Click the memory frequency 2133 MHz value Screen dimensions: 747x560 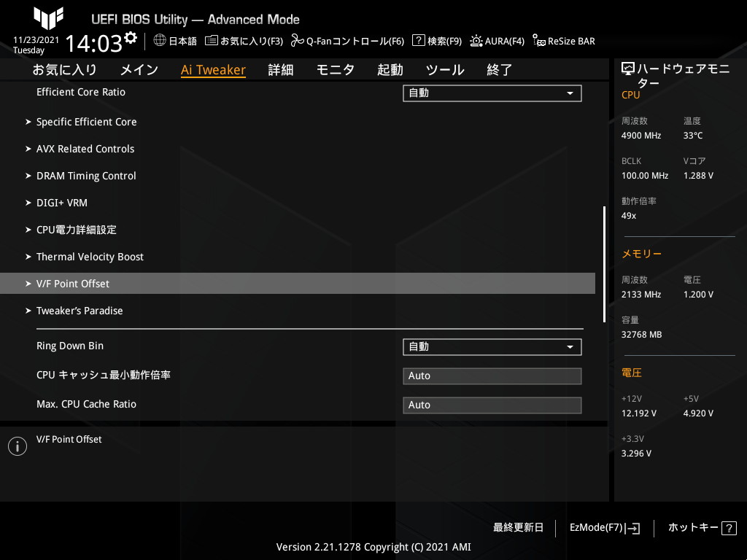point(640,295)
